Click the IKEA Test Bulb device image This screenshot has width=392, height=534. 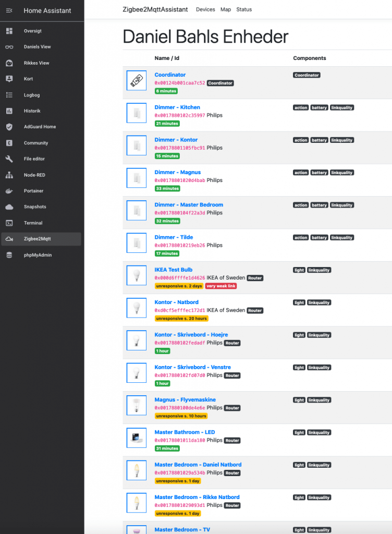[137, 275]
